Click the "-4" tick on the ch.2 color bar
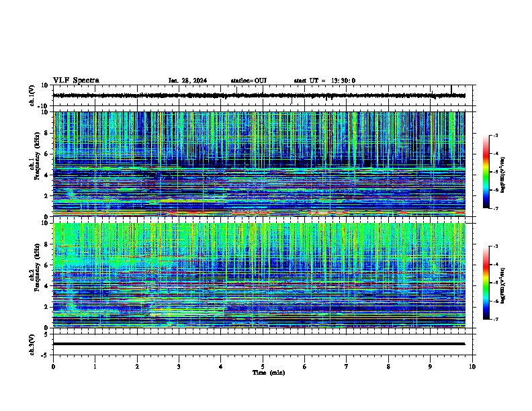Screen dimensions: 532x411 [x=495, y=265]
